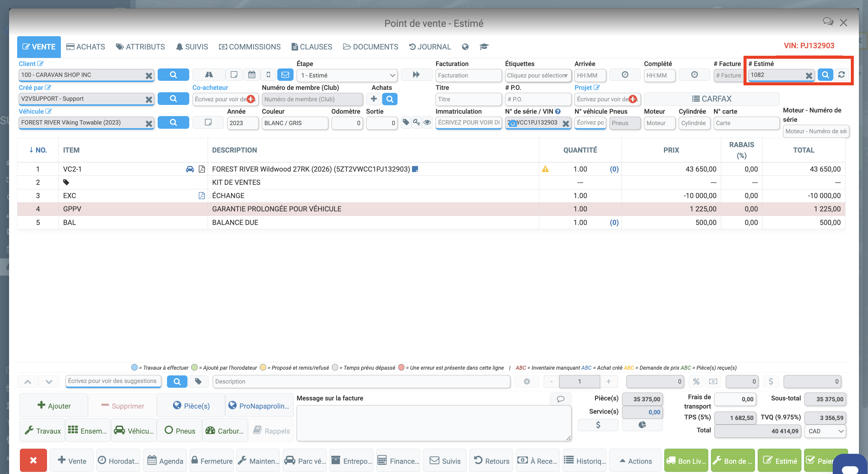Click the vehicle tag icon near Sortie
Image resolution: width=868 pixels, height=474 pixels.
tap(406, 122)
